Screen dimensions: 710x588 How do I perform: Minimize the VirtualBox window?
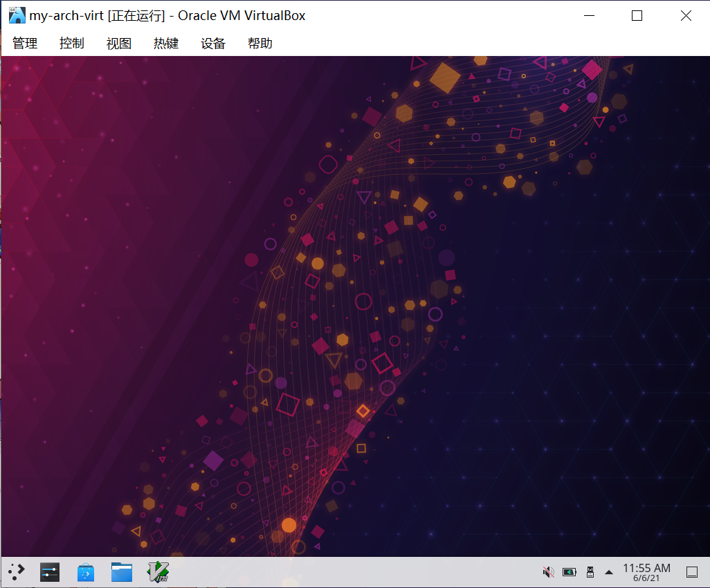[x=588, y=15]
